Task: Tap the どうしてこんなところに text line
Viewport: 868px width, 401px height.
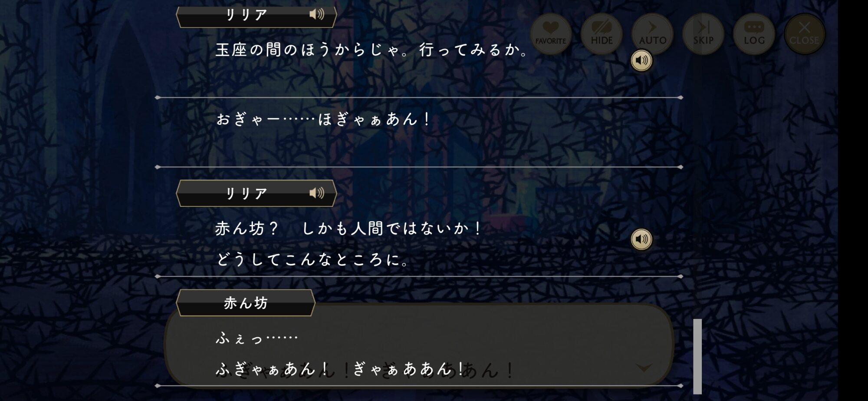Action: point(312,260)
